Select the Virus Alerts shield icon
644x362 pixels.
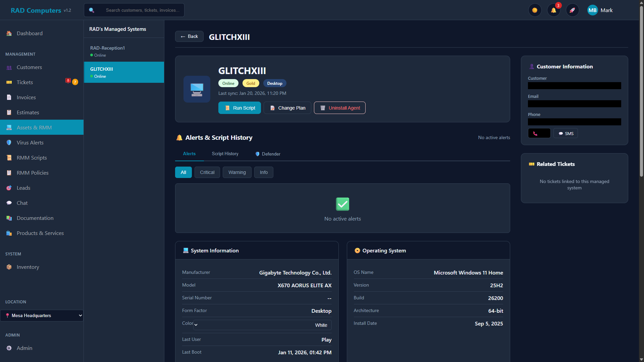(x=9, y=142)
